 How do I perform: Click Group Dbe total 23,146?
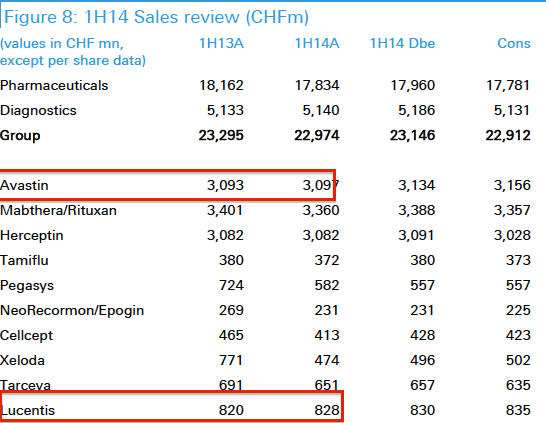[x=413, y=136]
